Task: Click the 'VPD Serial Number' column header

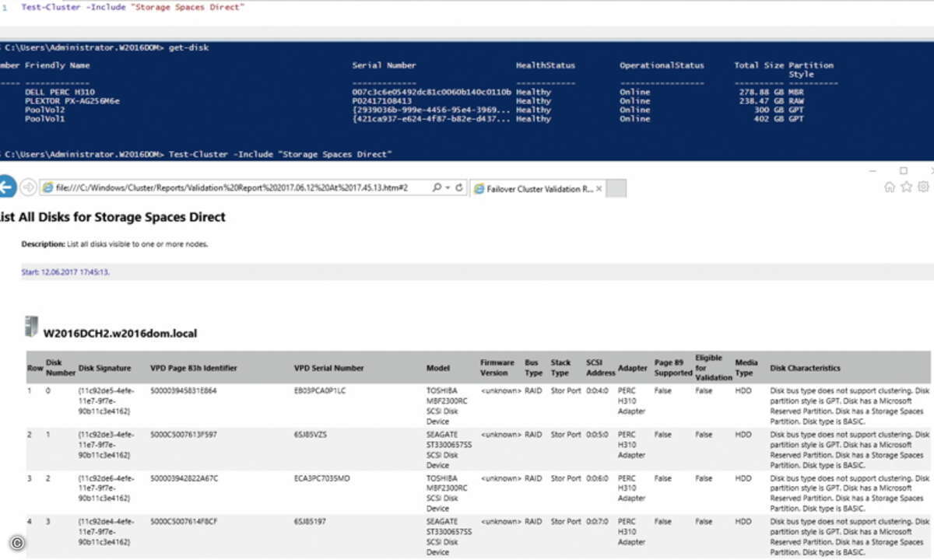Action: 329,368
